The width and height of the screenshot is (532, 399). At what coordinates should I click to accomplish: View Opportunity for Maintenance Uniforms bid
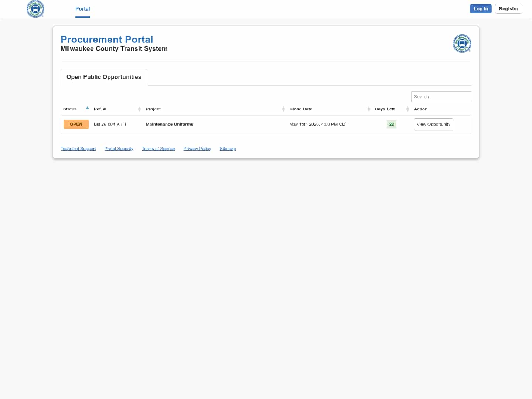click(433, 124)
